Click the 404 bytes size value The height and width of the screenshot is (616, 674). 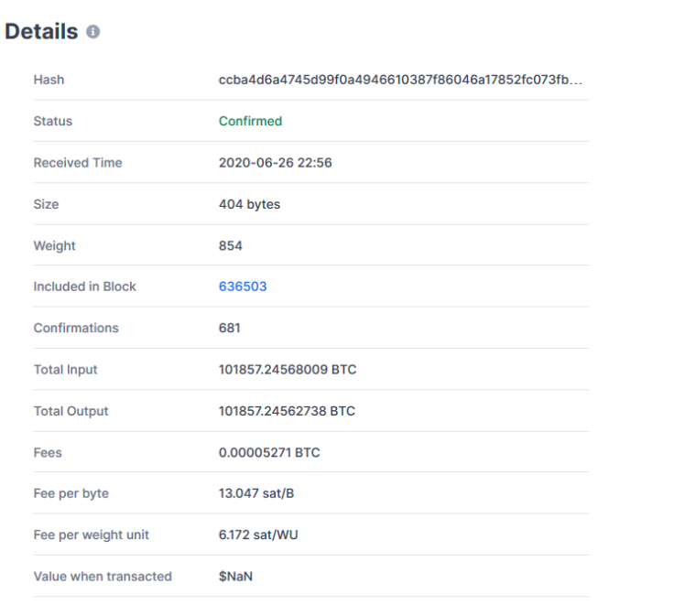click(250, 204)
